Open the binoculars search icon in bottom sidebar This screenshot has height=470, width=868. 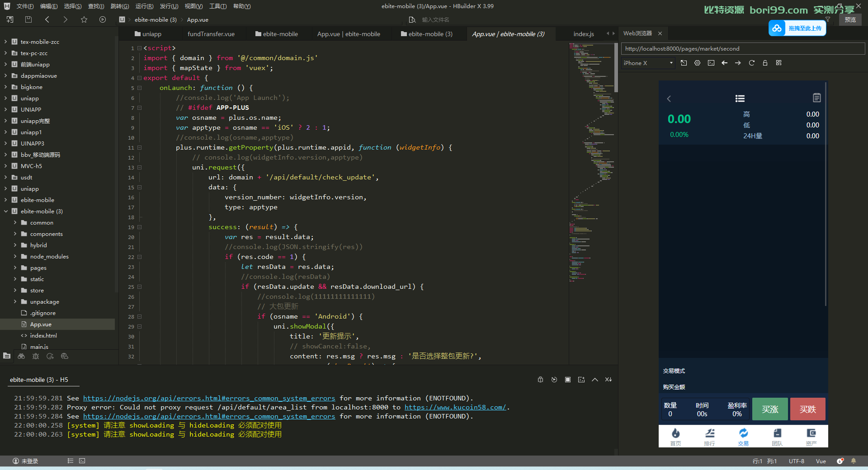coord(21,356)
